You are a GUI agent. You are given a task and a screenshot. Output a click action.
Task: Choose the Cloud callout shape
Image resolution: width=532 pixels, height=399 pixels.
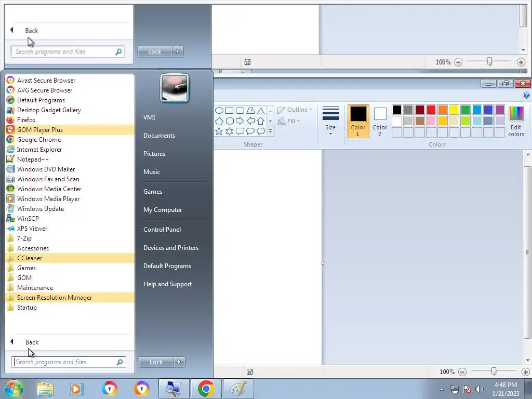click(x=261, y=131)
